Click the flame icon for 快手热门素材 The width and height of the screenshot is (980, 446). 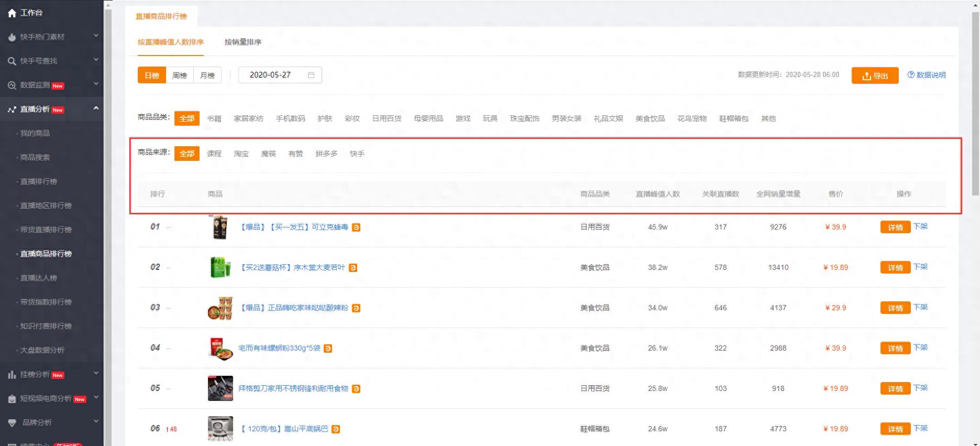12,37
